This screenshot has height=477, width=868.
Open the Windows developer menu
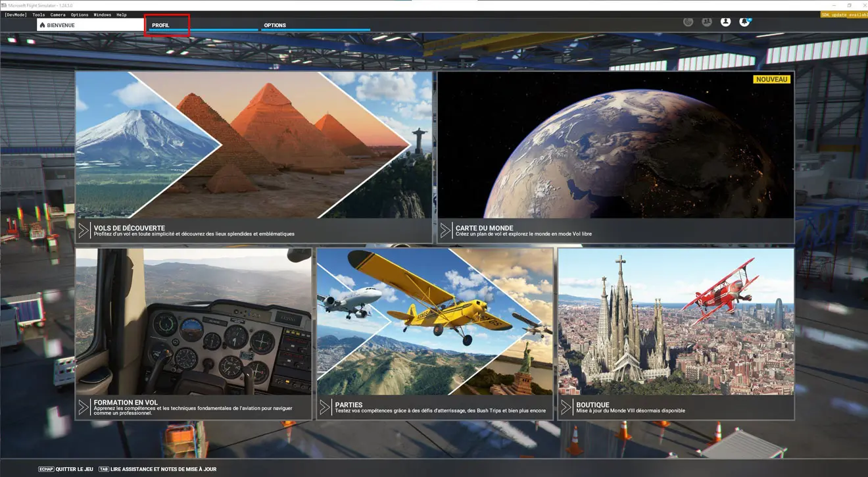pyautogui.click(x=102, y=14)
